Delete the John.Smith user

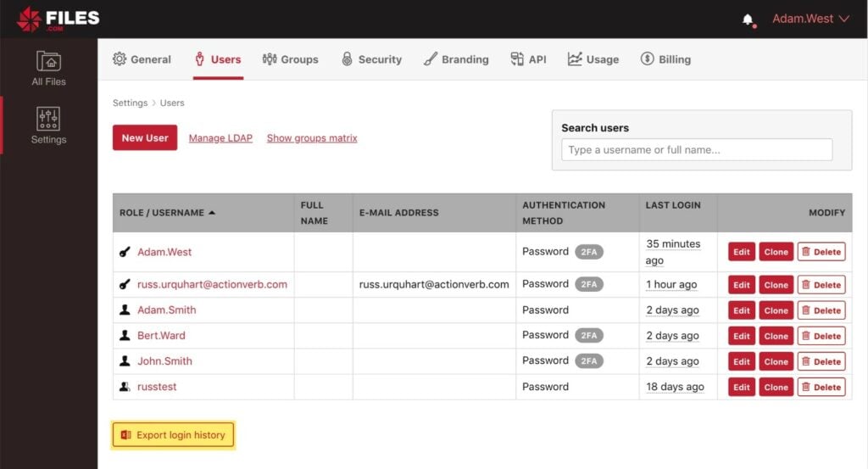(821, 361)
